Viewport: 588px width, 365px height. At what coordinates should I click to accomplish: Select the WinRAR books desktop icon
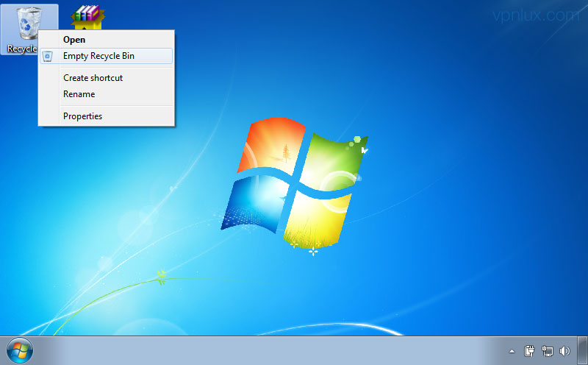point(87,17)
